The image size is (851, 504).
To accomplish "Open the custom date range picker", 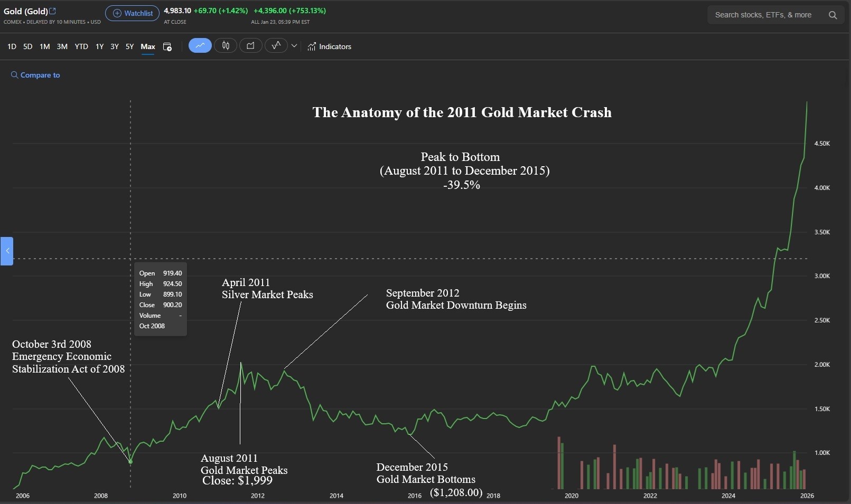I will (x=167, y=47).
